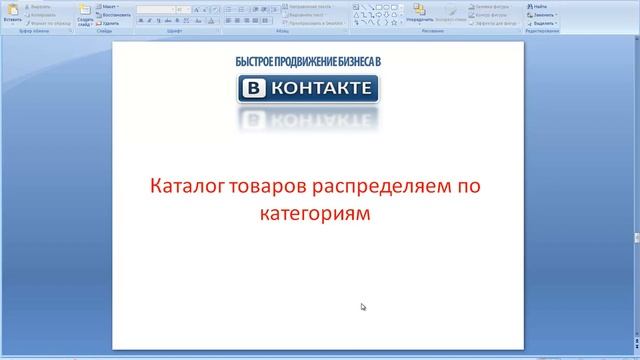Click Удалить to delete the slide
Image resolution: width=640 pixels, height=360 pixels.
tap(107, 23)
